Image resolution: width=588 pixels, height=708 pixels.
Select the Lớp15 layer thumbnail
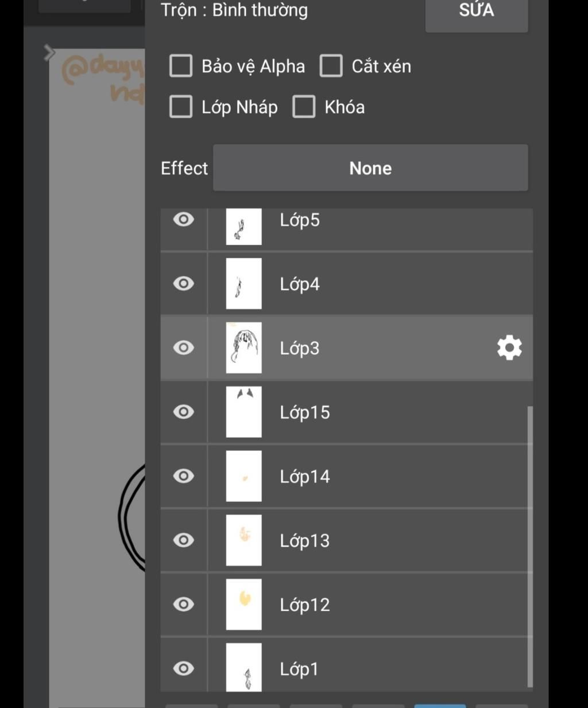click(x=244, y=412)
